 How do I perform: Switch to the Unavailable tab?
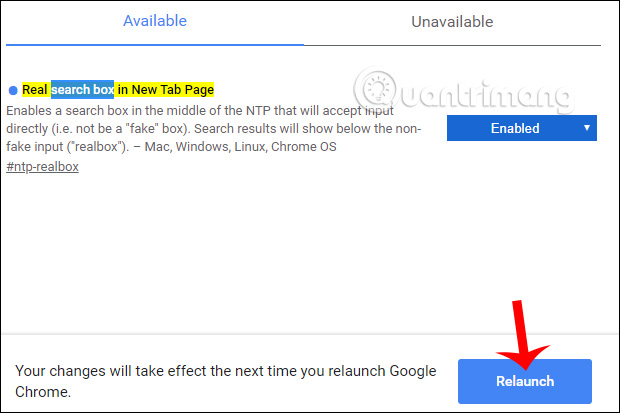pyautogui.click(x=452, y=22)
